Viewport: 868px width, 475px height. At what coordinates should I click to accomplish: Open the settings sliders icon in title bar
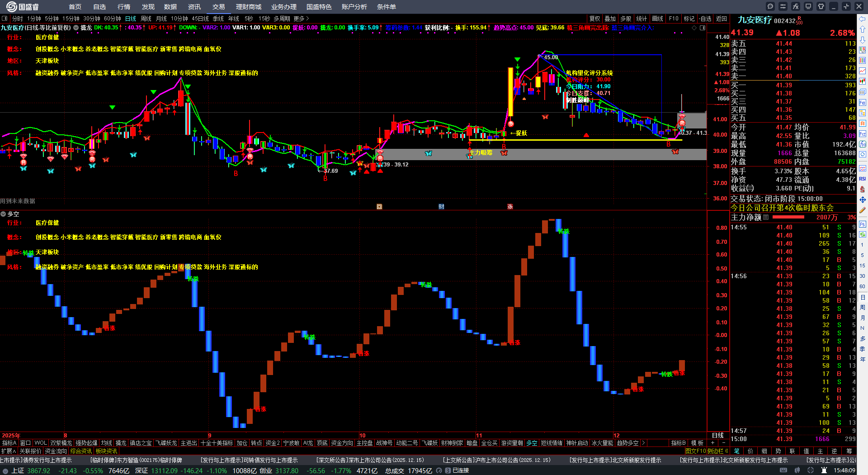click(x=783, y=6)
